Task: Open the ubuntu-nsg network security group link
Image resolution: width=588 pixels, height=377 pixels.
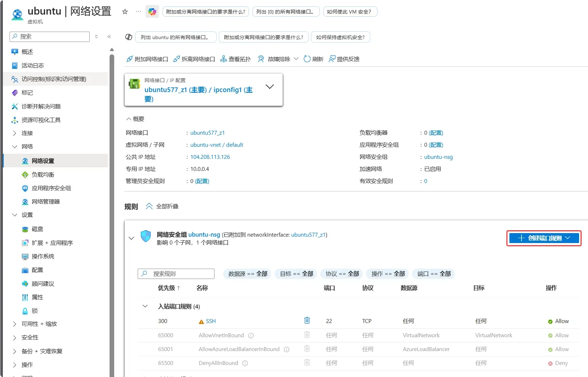Action: 438,157
